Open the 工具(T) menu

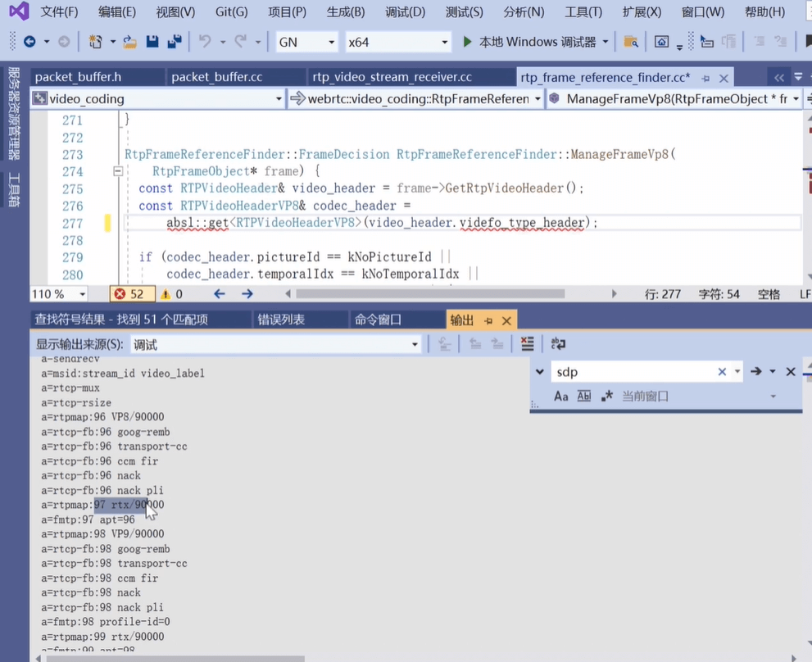(x=583, y=11)
